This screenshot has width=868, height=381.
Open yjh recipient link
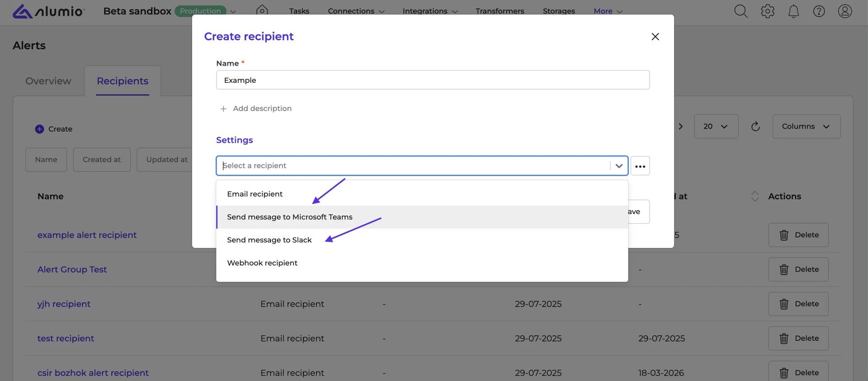(64, 304)
